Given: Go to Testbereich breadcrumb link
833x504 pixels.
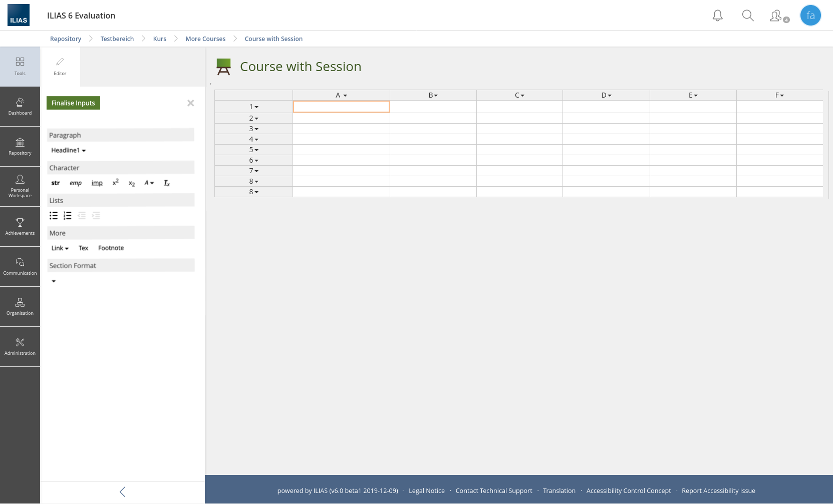Looking at the screenshot, I should tap(117, 39).
